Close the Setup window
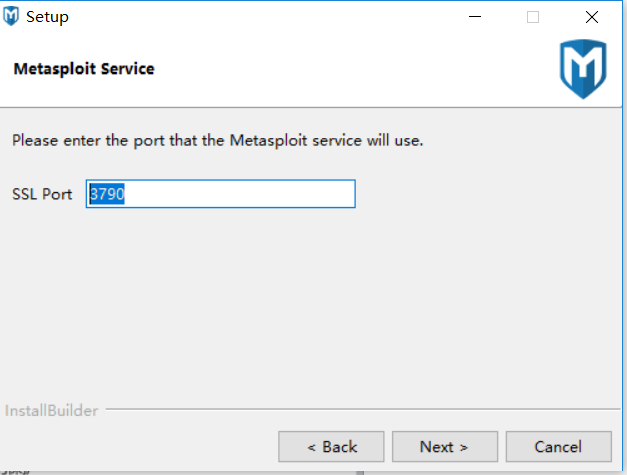 (x=591, y=17)
